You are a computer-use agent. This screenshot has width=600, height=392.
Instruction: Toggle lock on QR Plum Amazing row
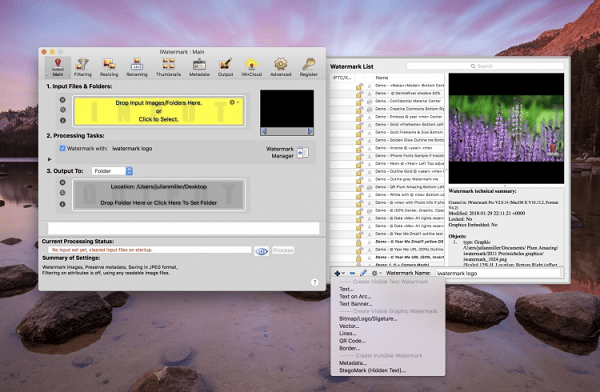(x=359, y=188)
